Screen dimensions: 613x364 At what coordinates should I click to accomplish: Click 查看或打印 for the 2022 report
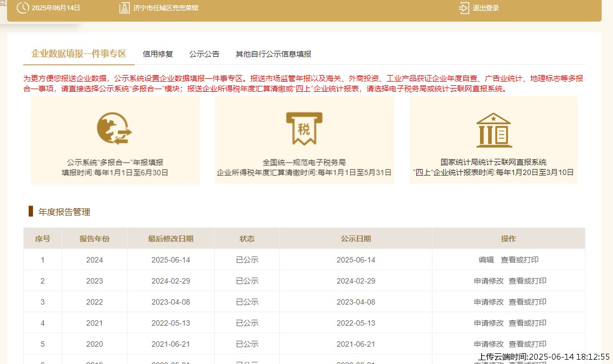pos(528,302)
